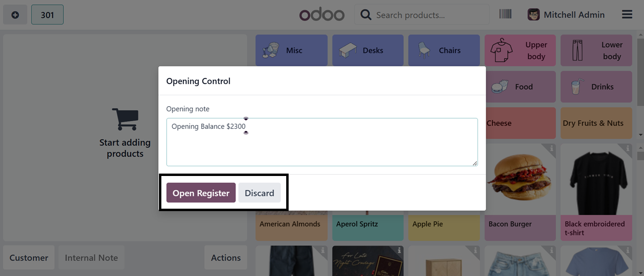This screenshot has width=644, height=276.
Task: Click the plus icon for new order
Action: (x=15, y=15)
